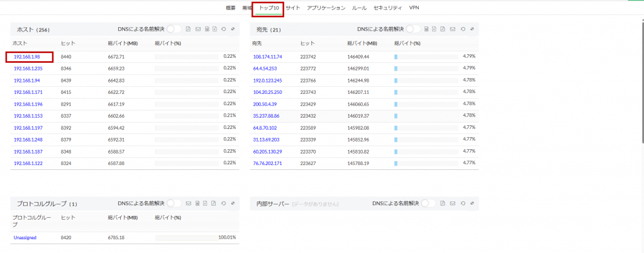The image size is (644, 253).
Task: Click destination link 108.174.11.74
Action: tap(267, 57)
